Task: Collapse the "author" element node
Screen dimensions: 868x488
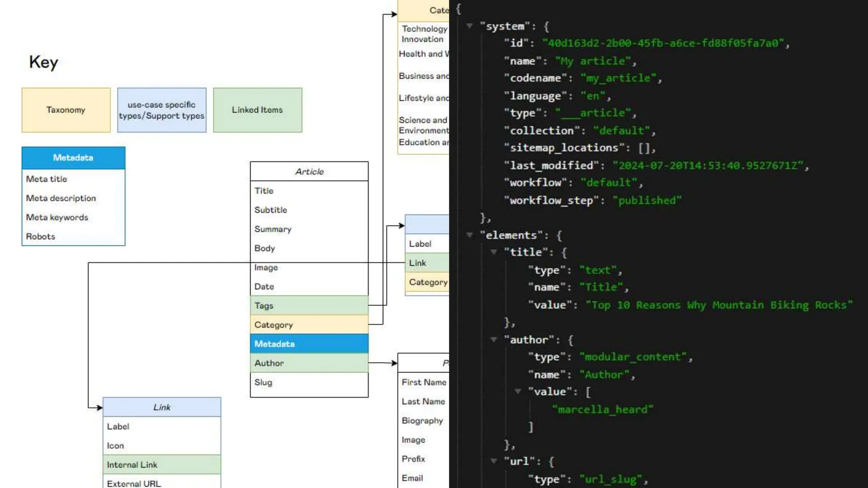Action: click(x=493, y=339)
